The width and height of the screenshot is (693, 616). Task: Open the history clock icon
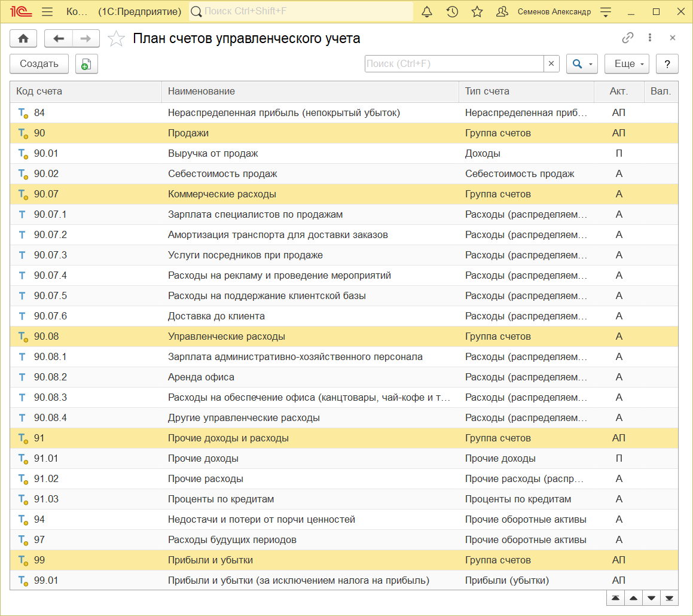(452, 11)
